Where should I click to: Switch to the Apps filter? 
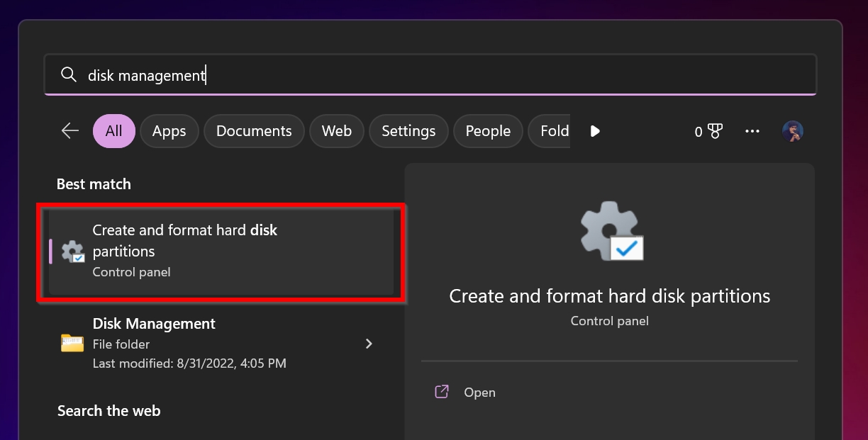[169, 131]
